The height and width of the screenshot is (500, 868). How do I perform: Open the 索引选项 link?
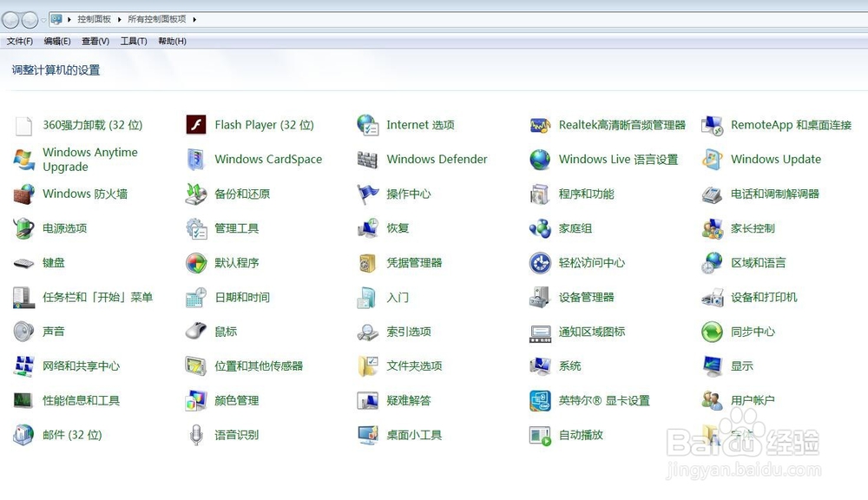coord(409,332)
